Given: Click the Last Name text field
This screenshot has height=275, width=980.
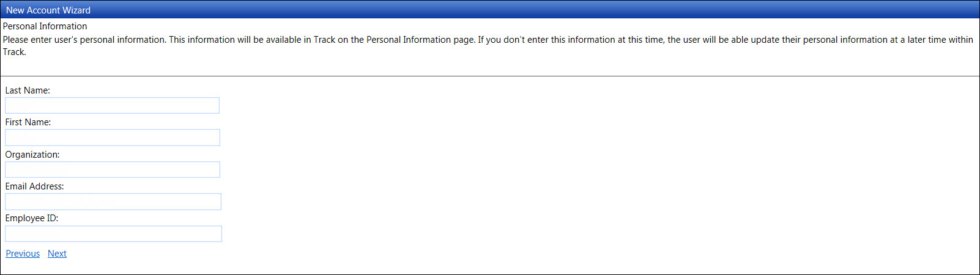Looking at the screenshot, I should click(112, 106).
